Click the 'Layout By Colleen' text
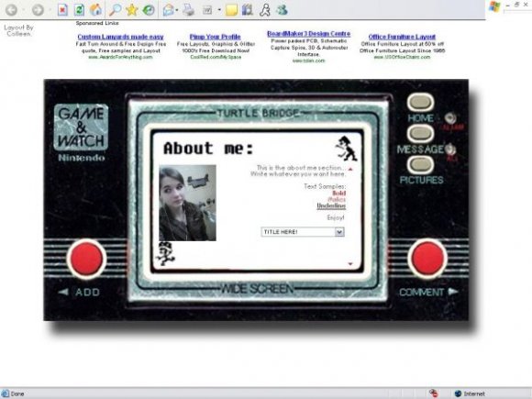532x399 pixels. (18, 30)
